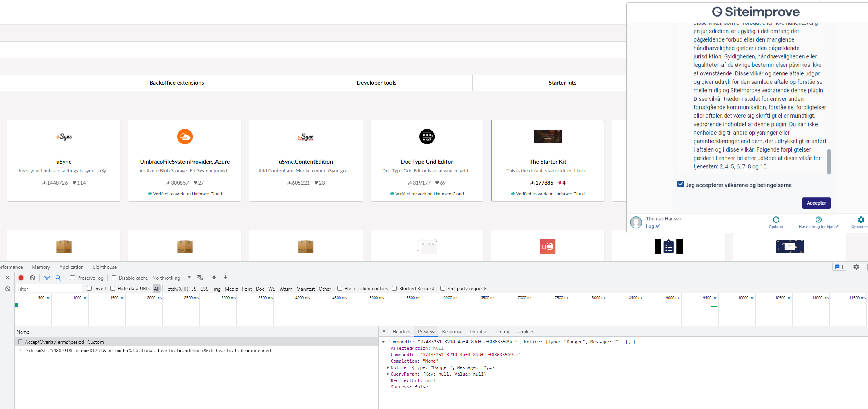Click the Doc Type Grid Editor round icon

[427, 137]
